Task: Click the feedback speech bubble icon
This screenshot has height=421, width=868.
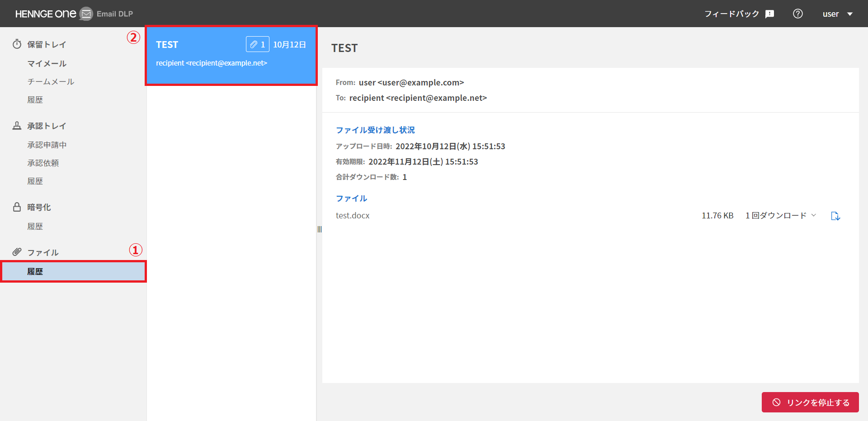Action: click(769, 14)
